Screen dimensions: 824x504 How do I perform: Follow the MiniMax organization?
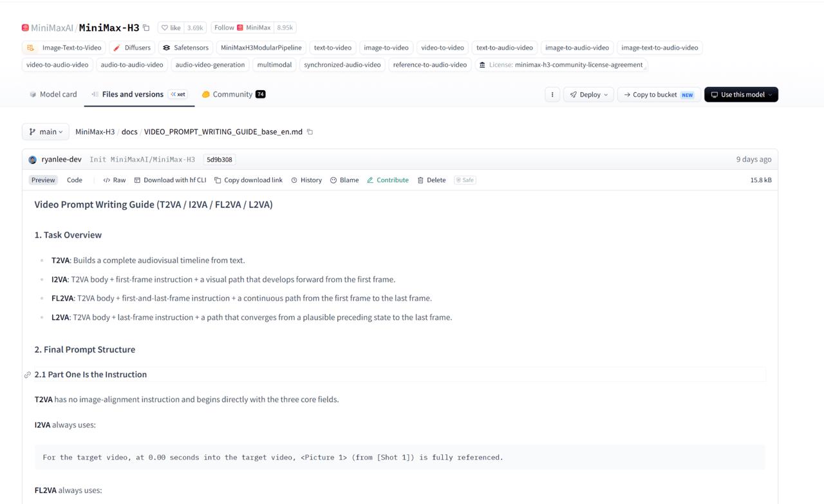click(x=243, y=28)
